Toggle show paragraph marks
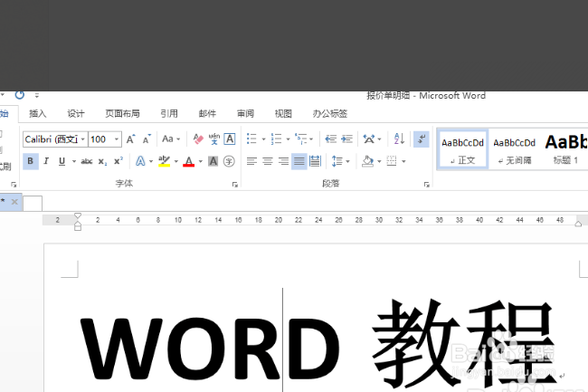Viewport: 588px width, 392px height. (x=422, y=139)
